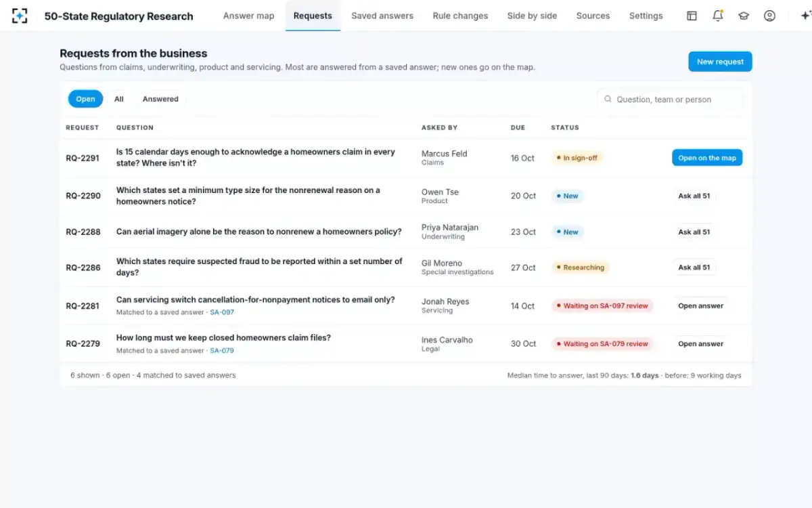
Task: Click request ID RQ-2290
Action: tap(83, 196)
